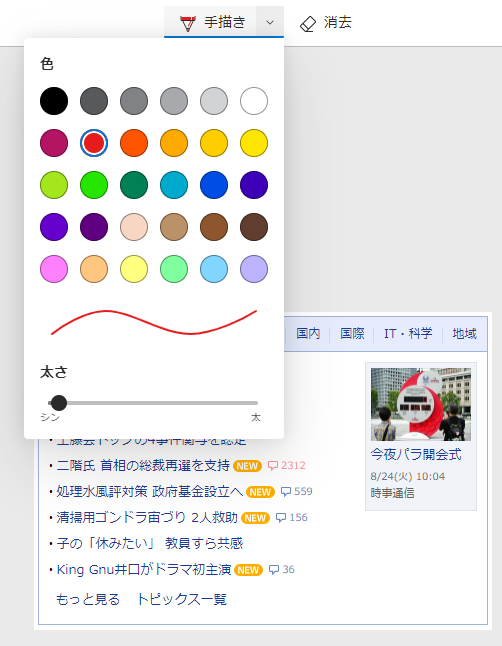Viewport: 502px width, 646px height.
Task: View the 2312 comments icon
Action: tap(272, 466)
